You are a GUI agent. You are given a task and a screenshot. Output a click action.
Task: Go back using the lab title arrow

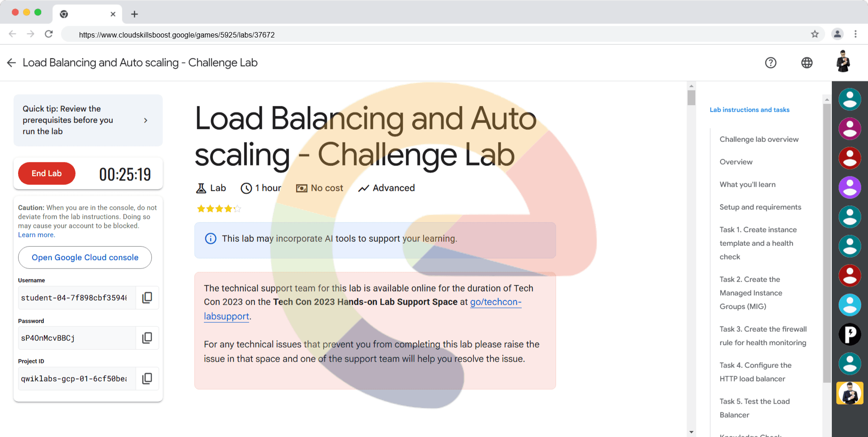click(12, 63)
